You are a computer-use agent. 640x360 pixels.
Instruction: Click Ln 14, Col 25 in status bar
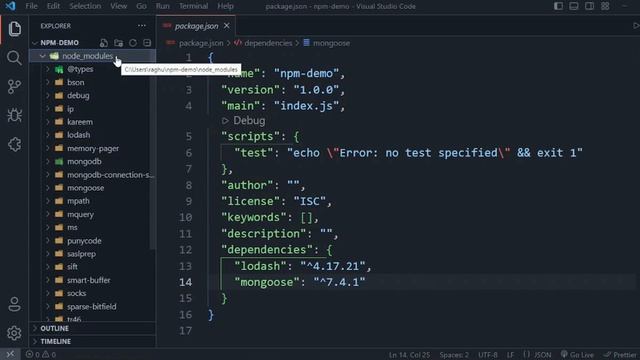pyautogui.click(x=409, y=354)
